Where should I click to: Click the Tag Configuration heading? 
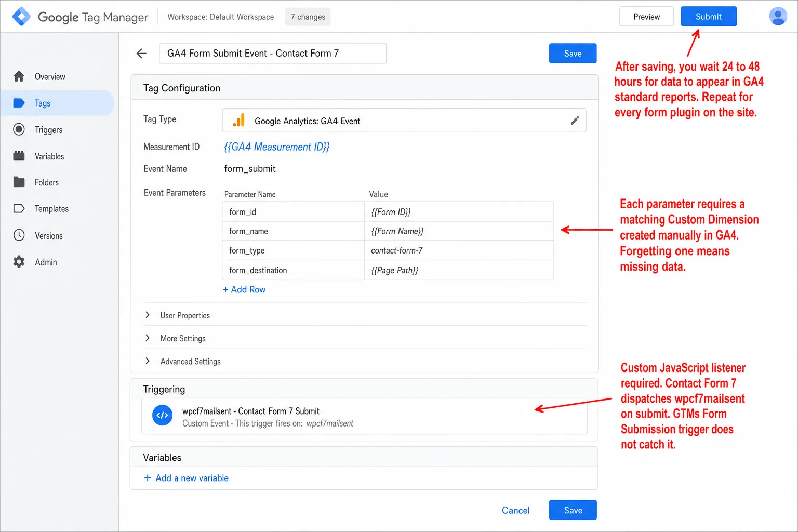[182, 88]
